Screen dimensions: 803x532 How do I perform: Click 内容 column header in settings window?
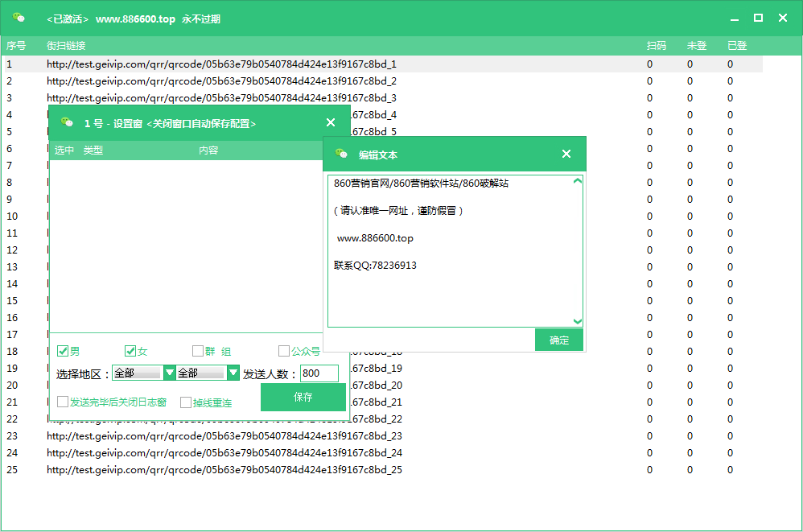(208, 150)
